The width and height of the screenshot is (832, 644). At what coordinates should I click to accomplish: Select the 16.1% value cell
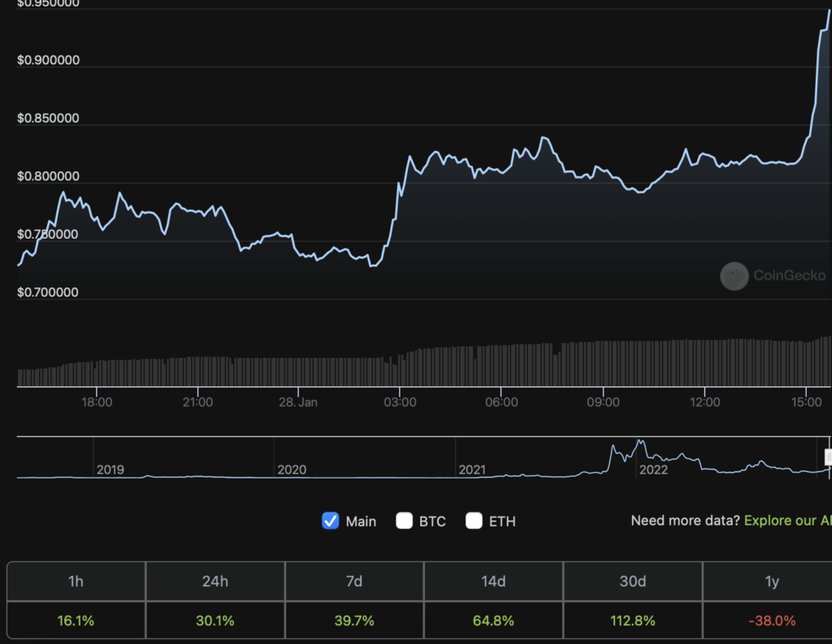76,620
